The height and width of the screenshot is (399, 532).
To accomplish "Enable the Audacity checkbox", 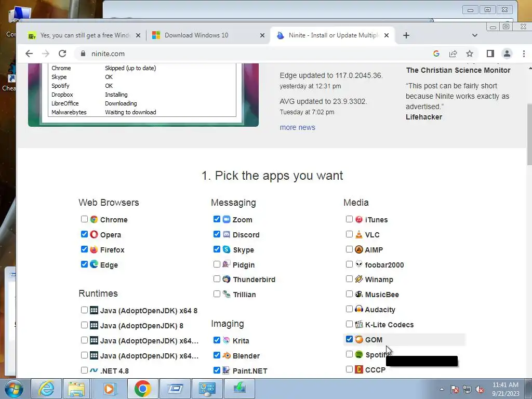I will 349,309.
